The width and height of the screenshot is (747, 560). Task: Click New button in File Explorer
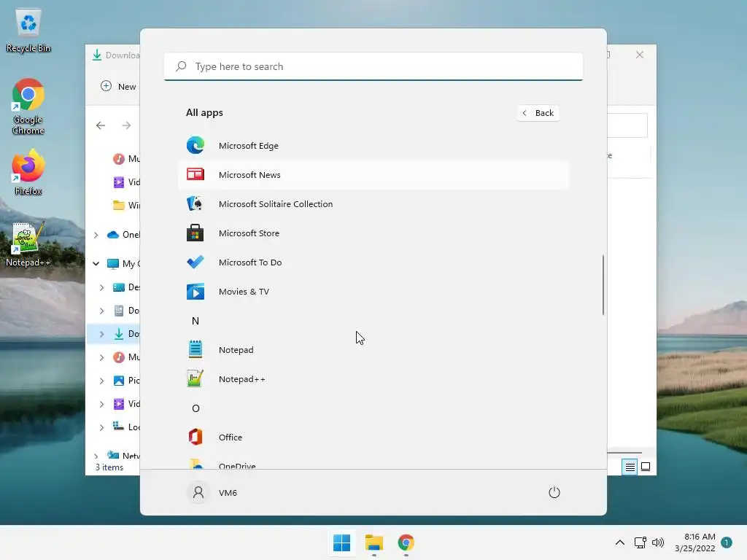(x=118, y=86)
